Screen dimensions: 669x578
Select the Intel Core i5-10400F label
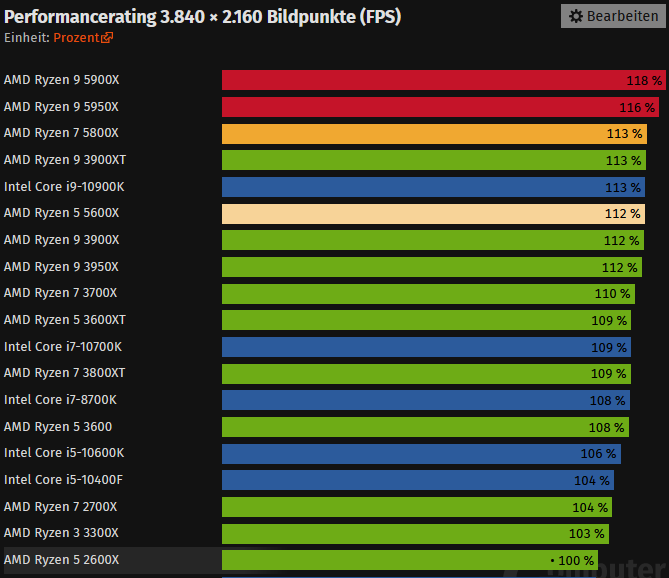click(63, 480)
